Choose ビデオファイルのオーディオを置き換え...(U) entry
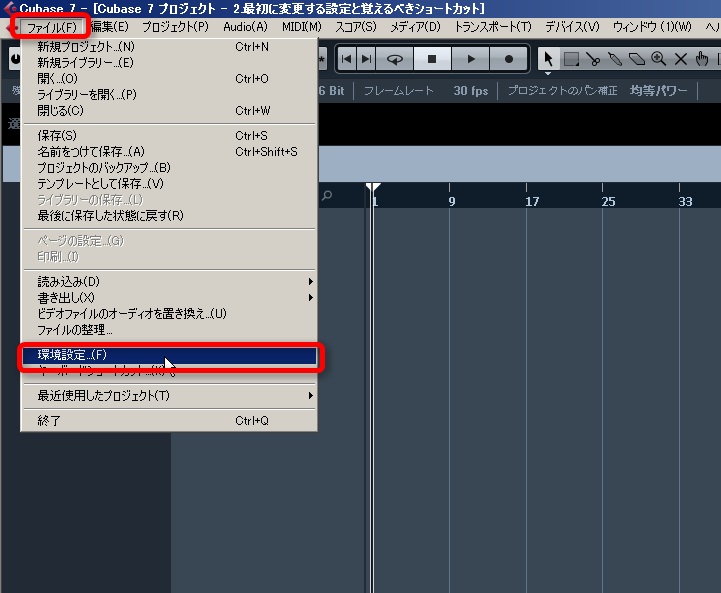721x593 pixels. 169,314
